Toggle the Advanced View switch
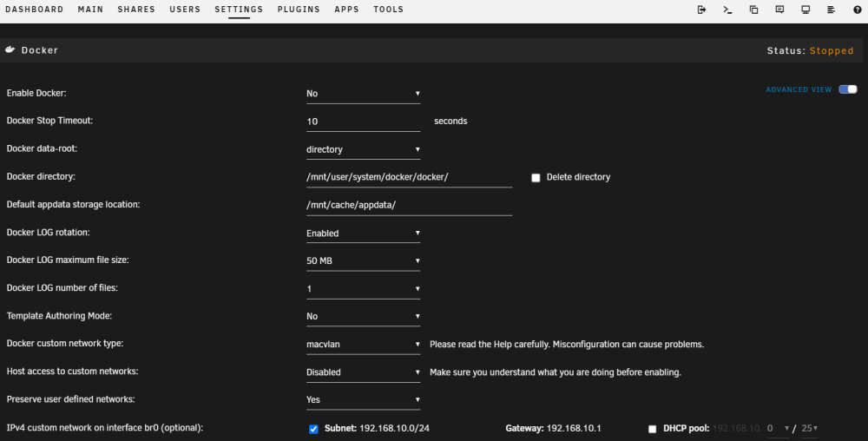The image size is (868, 441). [847, 89]
